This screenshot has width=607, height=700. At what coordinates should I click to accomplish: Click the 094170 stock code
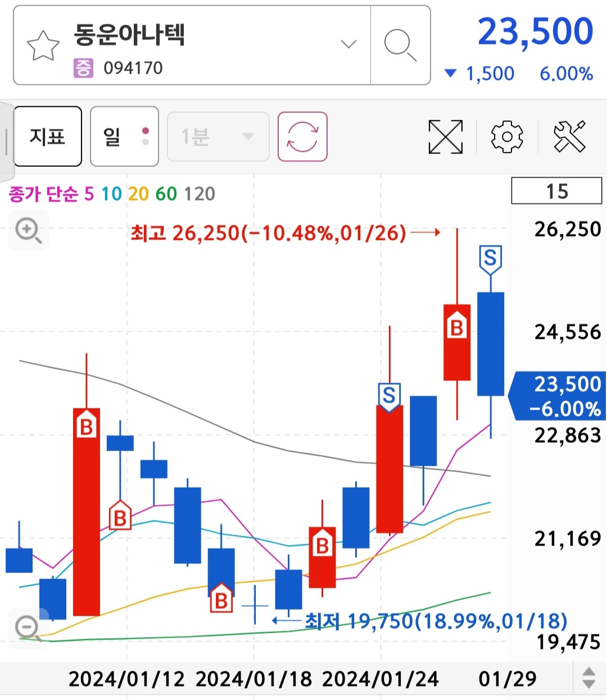click(133, 68)
